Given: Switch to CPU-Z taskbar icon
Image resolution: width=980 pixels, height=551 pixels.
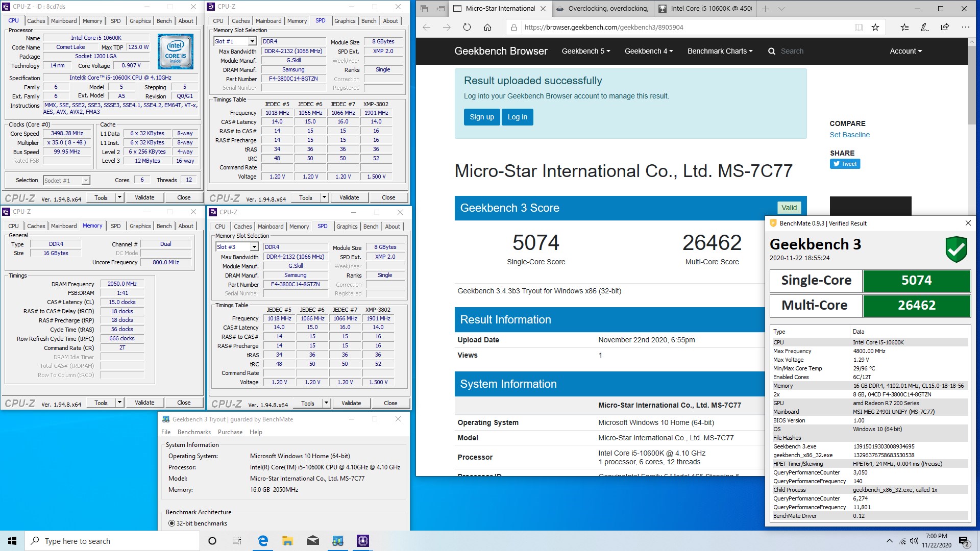Looking at the screenshot, I should pyautogui.click(x=363, y=541).
